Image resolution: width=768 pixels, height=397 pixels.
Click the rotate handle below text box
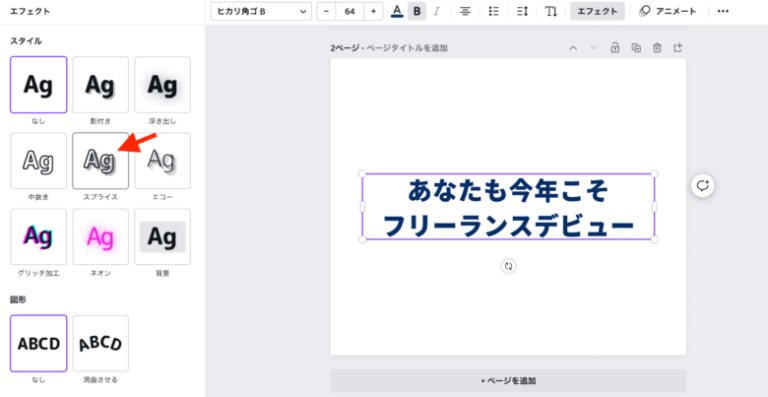click(508, 266)
